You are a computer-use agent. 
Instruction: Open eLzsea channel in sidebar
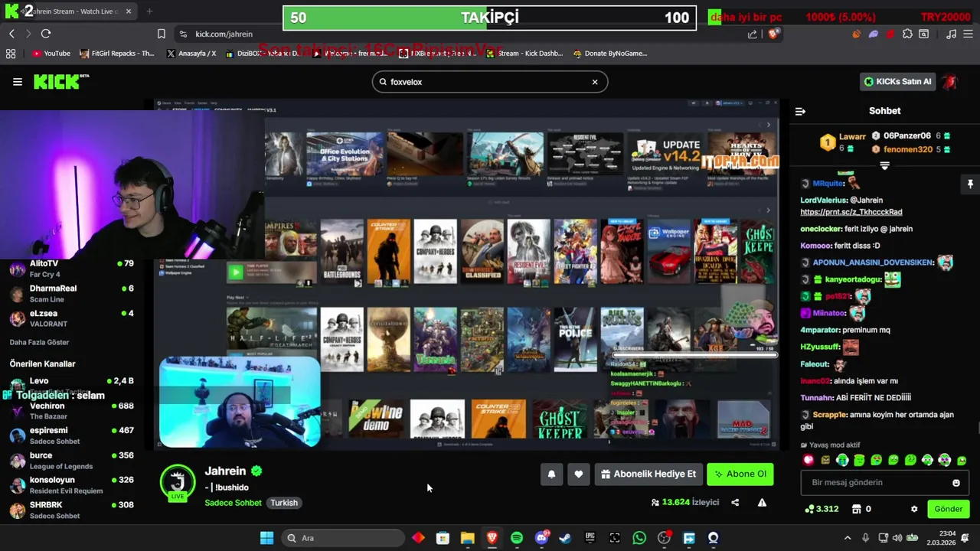(71, 318)
